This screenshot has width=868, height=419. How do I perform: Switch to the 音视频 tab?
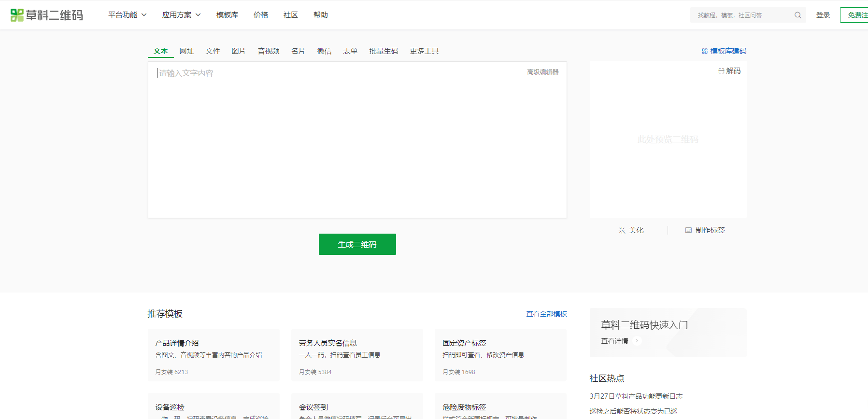[x=269, y=51]
